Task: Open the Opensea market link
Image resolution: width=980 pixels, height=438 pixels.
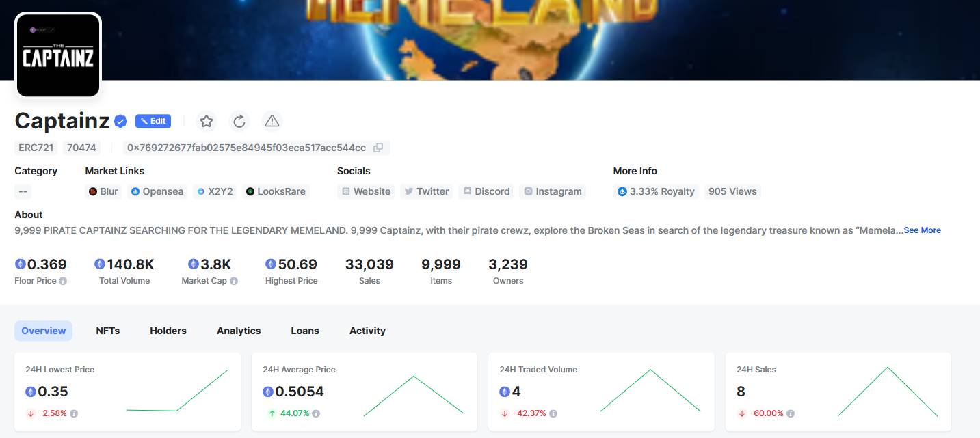Action: [157, 191]
